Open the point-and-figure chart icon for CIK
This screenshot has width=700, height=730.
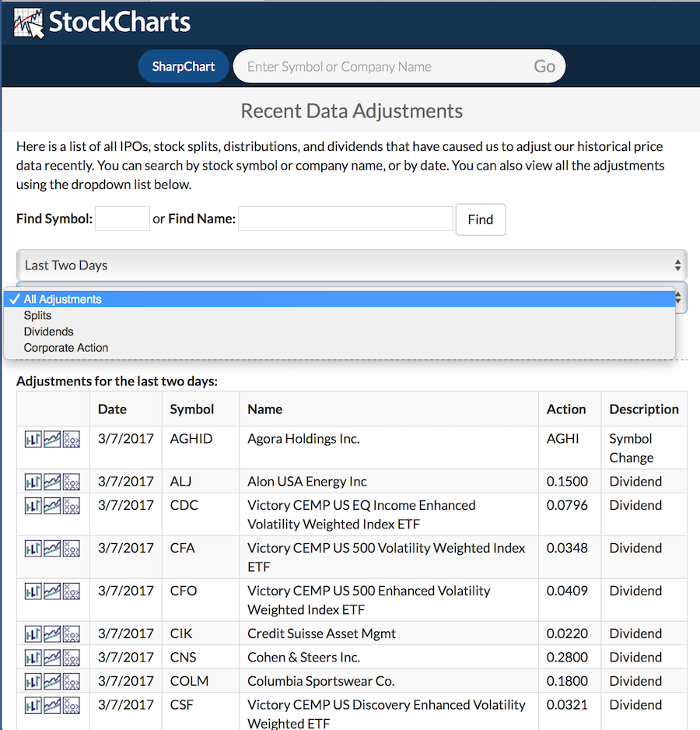pyautogui.click(x=72, y=634)
